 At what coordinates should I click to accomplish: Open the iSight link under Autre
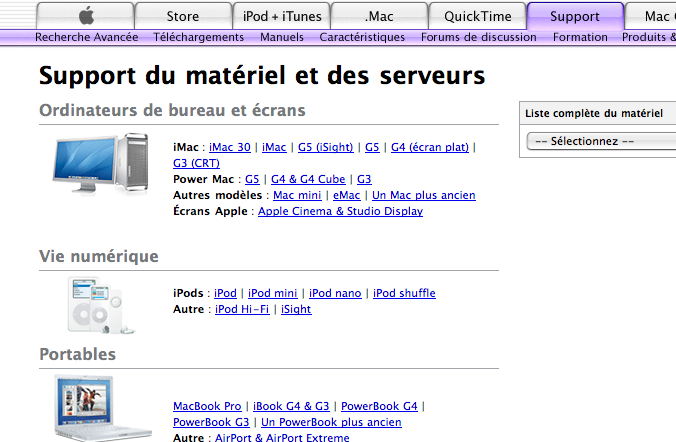coord(296,309)
